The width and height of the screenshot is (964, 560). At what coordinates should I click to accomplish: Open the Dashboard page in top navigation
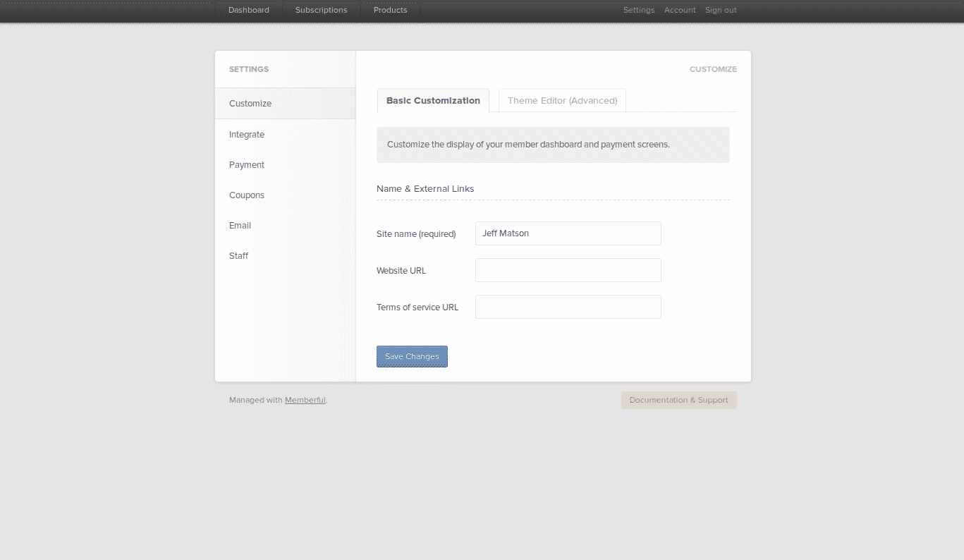pyautogui.click(x=248, y=10)
